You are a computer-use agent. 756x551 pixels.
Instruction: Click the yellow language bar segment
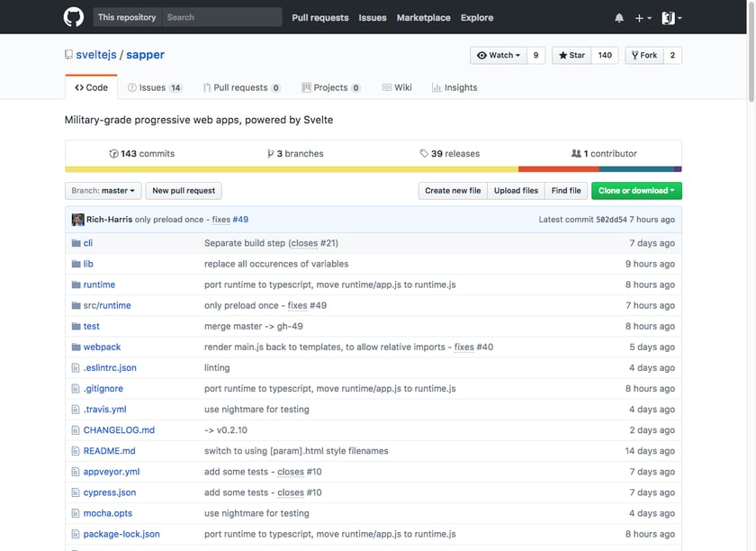click(x=292, y=169)
